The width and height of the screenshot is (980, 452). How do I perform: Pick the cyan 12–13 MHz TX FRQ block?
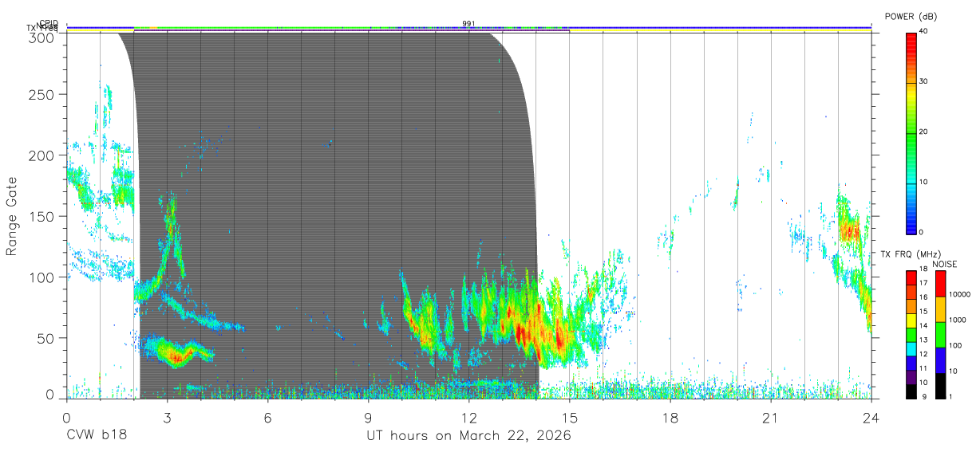pyautogui.click(x=911, y=348)
